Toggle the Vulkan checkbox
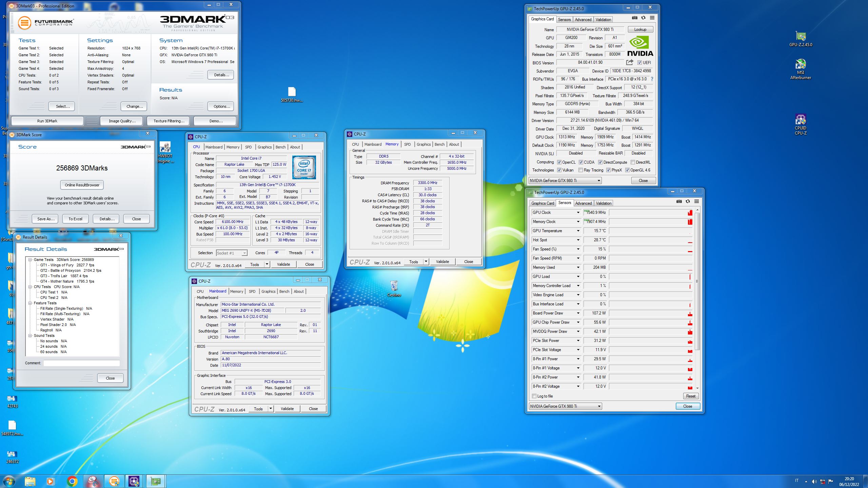The width and height of the screenshot is (868, 488). click(559, 170)
